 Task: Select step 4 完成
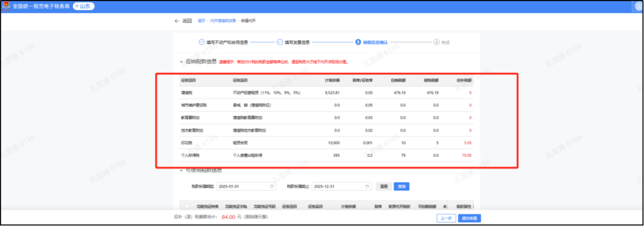pyautogui.click(x=442, y=42)
